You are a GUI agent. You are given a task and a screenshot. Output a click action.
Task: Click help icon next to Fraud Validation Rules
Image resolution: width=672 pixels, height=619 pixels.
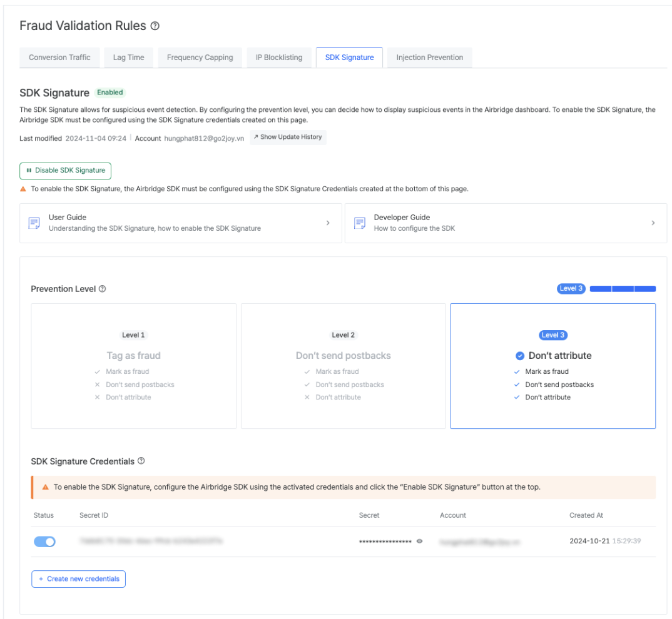coord(155,26)
